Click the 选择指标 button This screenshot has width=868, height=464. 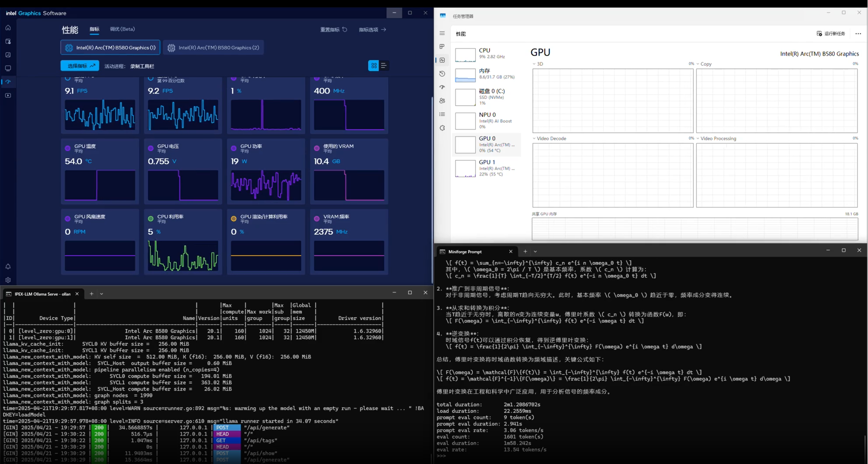[80, 66]
